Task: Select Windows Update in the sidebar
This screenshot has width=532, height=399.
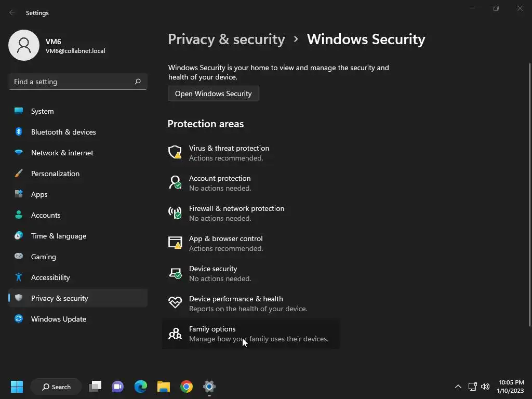Action: [58, 319]
